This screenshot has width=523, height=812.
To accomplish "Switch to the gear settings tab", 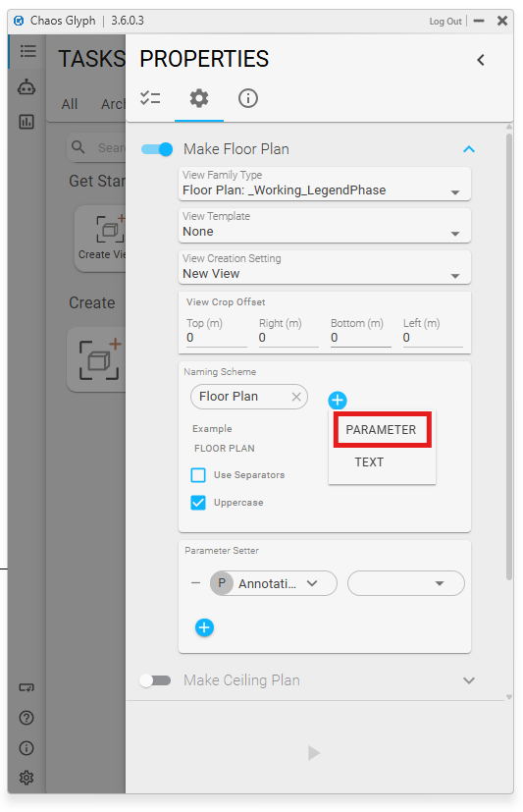I will [x=199, y=98].
